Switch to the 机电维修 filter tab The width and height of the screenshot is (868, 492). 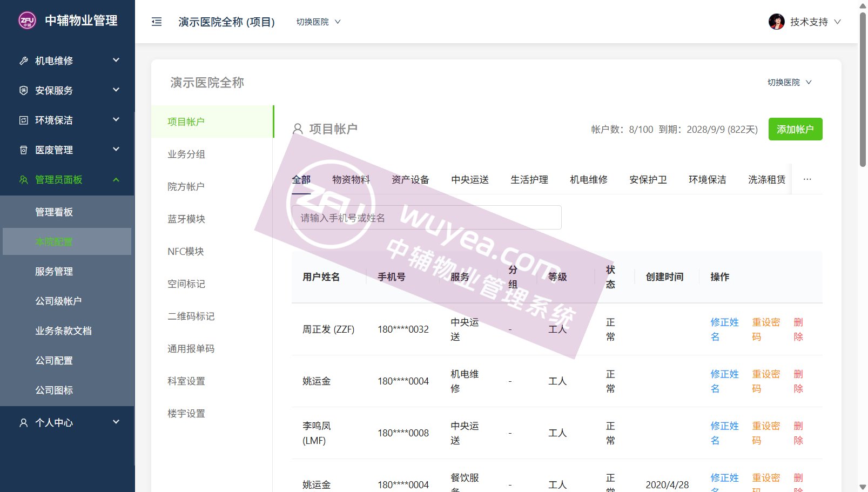coord(589,179)
